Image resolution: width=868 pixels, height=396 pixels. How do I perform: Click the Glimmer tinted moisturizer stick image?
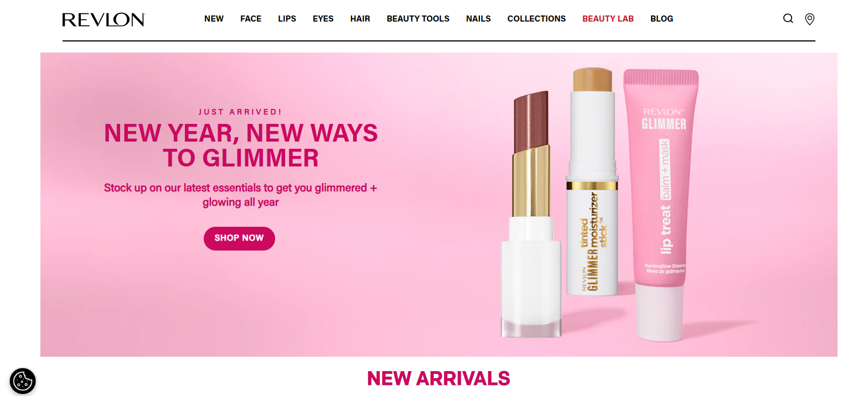point(592,183)
